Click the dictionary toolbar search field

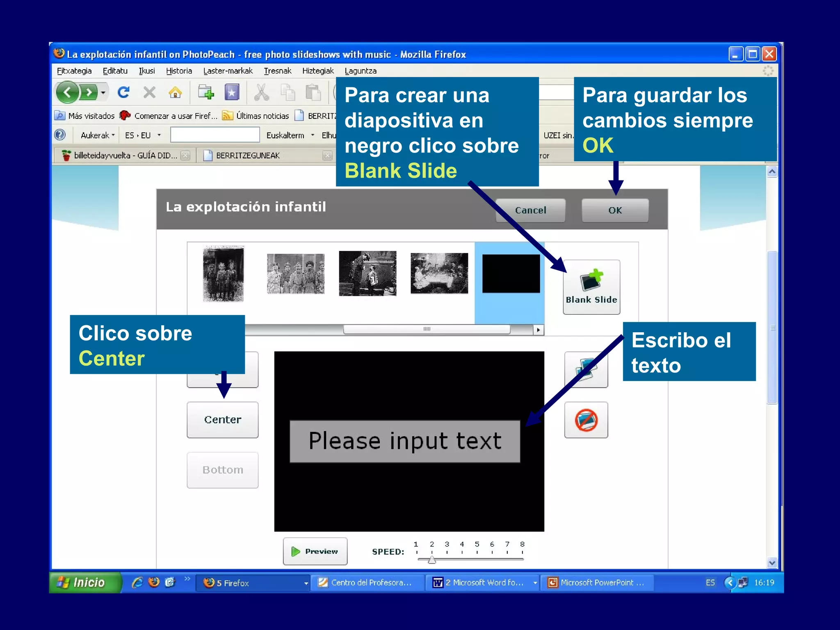pyautogui.click(x=215, y=135)
